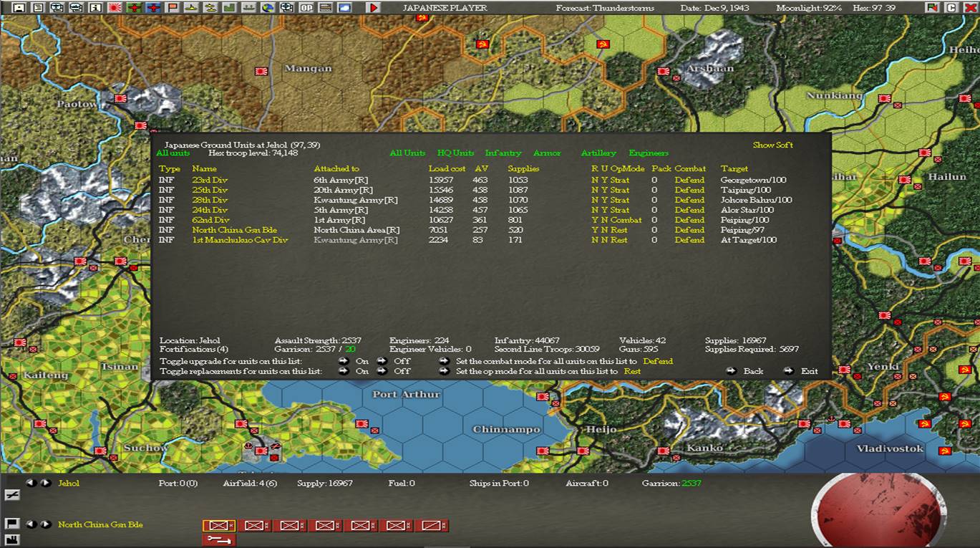Click the aircraft icon left of Jehol's info row
Screen dimensions: 980x548
[x=12, y=495]
